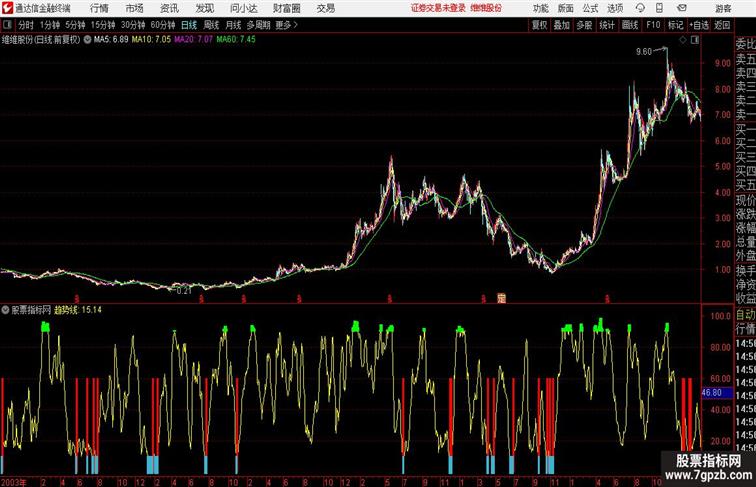The width and height of the screenshot is (756, 487).
Task: Open the 财富圈 menu
Action: coord(286,8)
